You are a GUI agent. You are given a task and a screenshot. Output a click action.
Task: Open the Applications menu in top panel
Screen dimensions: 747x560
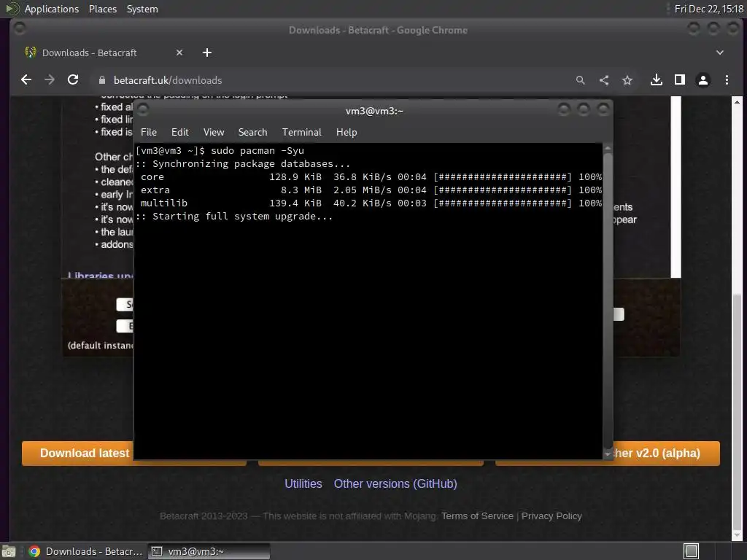coord(52,9)
